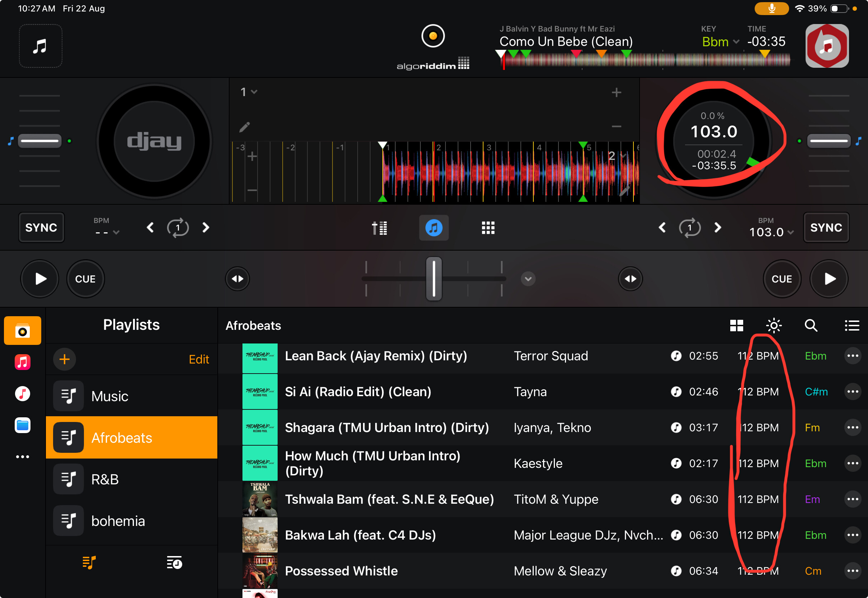Viewport: 868px width, 598px height.
Task: Click the search magnifier in library
Action: (811, 325)
